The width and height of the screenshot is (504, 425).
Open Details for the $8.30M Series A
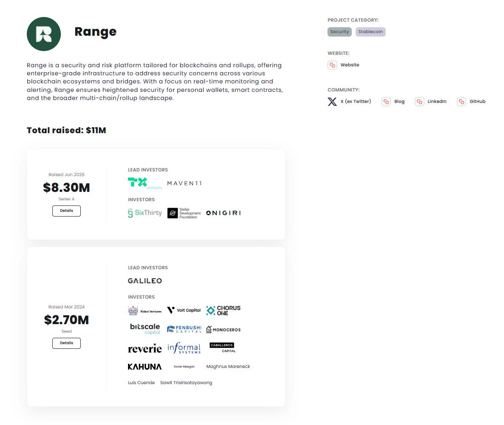tap(66, 211)
